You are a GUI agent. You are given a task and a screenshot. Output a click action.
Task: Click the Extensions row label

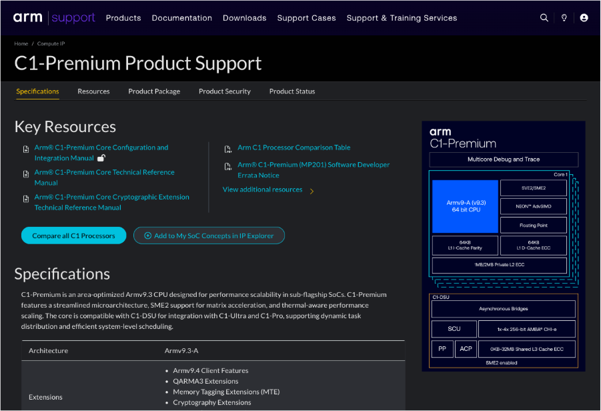(45, 397)
